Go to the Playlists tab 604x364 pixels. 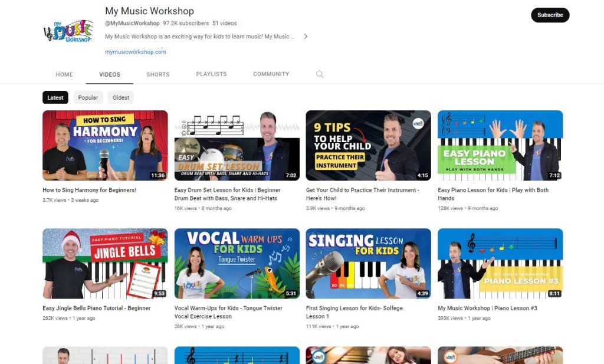point(211,74)
